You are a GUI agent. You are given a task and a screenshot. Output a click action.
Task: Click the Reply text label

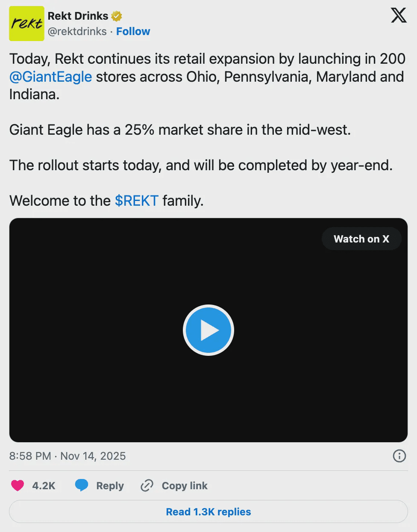(110, 486)
